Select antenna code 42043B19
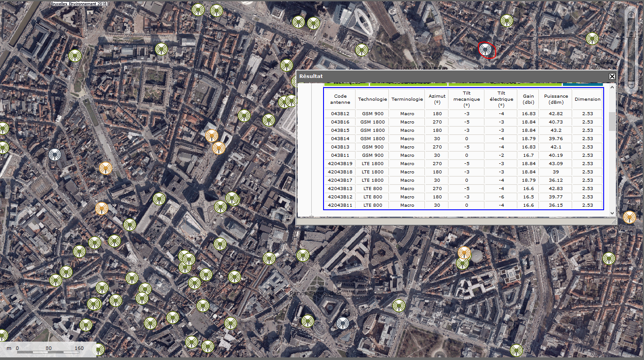Screen dimensions: 644x360 click(340, 164)
